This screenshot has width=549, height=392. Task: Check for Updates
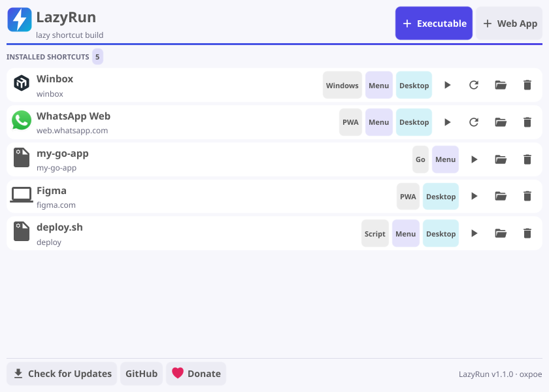coord(61,374)
